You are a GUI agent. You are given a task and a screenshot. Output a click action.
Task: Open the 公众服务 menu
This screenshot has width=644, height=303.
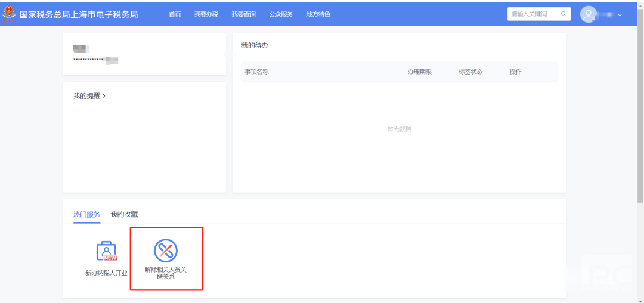pos(281,14)
